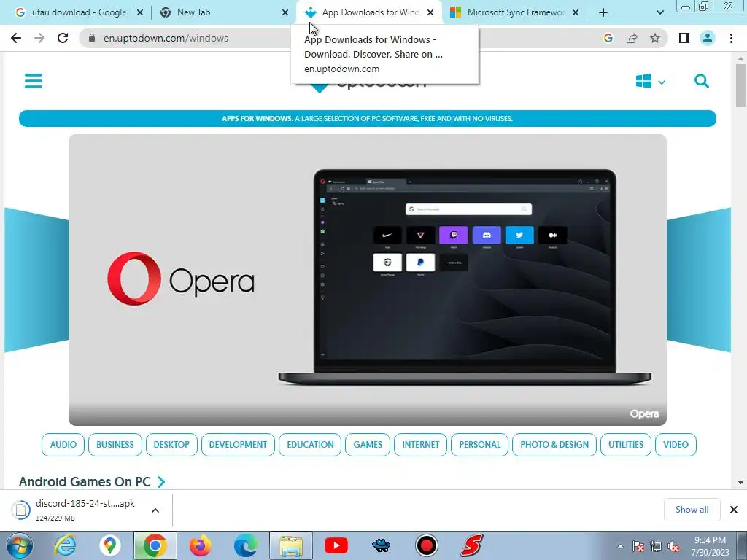The height and width of the screenshot is (560, 747).
Task: Click the address bar URL en.uptodown.com/windows
Action: click(166, 38)
